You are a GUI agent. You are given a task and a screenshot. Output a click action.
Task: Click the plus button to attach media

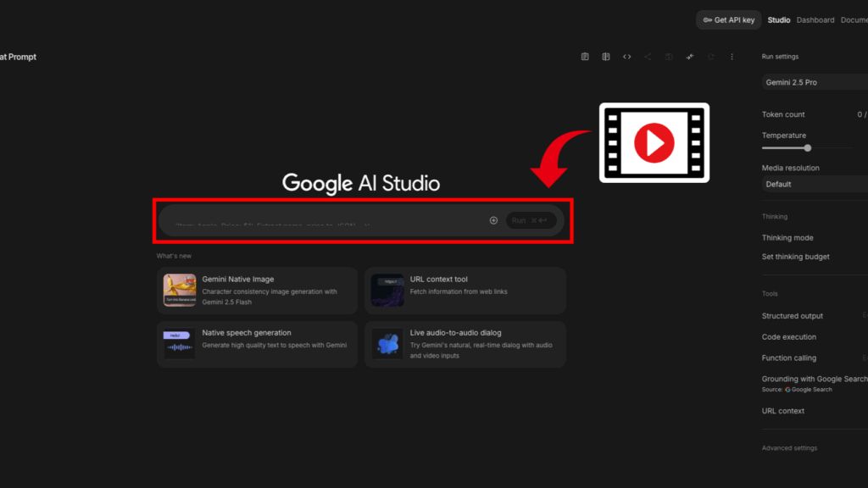(493, 220)
